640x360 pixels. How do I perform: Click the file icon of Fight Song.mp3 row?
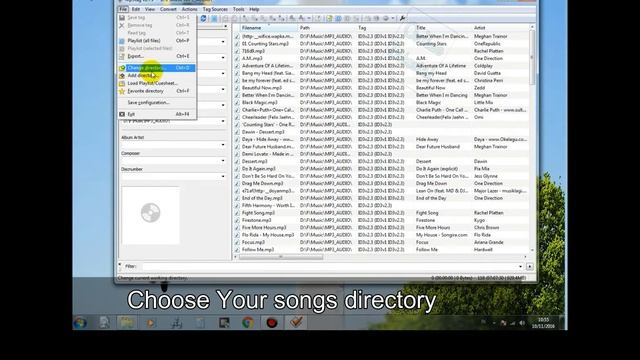[x=237, y=213]
